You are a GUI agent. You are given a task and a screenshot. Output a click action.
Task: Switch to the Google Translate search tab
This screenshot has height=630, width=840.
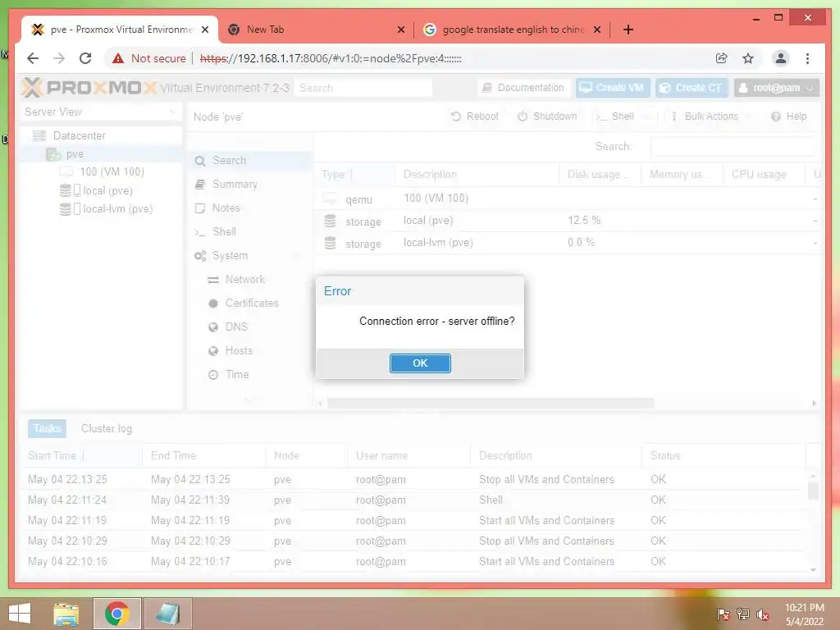[x=513, y=30]
